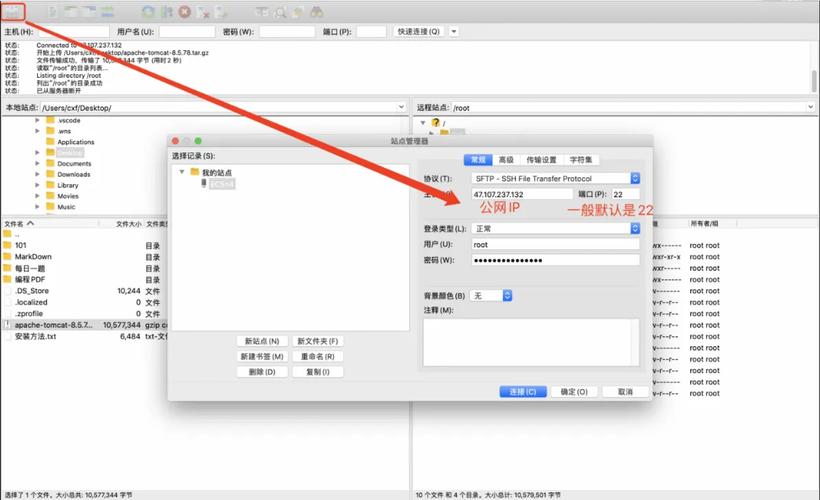Click the remote root question-mark folder icon
Screen dimensions: 820x500
click(436, 122)
